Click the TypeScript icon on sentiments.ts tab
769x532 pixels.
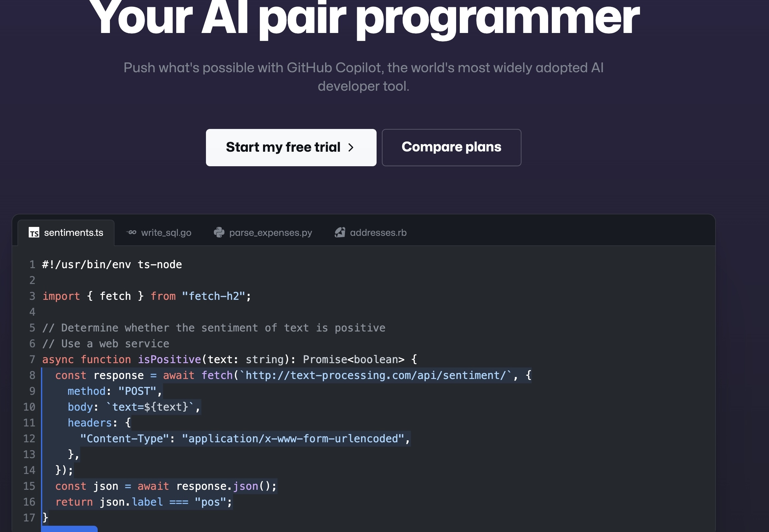pyautogui.click(x=34, y=232)
